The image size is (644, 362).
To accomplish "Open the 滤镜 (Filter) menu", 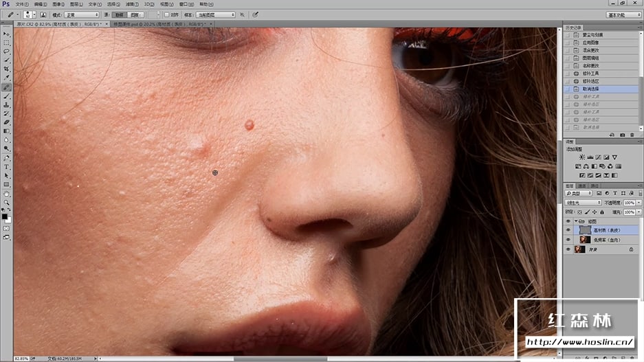I will [132, 4].
